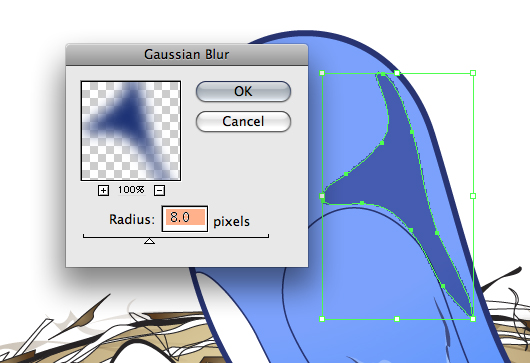
Task: Click the 100% preview zoom value
Action: click(131, 190)
